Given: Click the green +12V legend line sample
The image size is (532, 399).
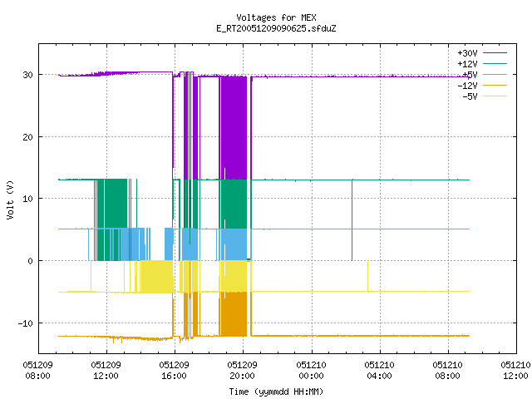Looking at the screenshot, I should point(495,63).
